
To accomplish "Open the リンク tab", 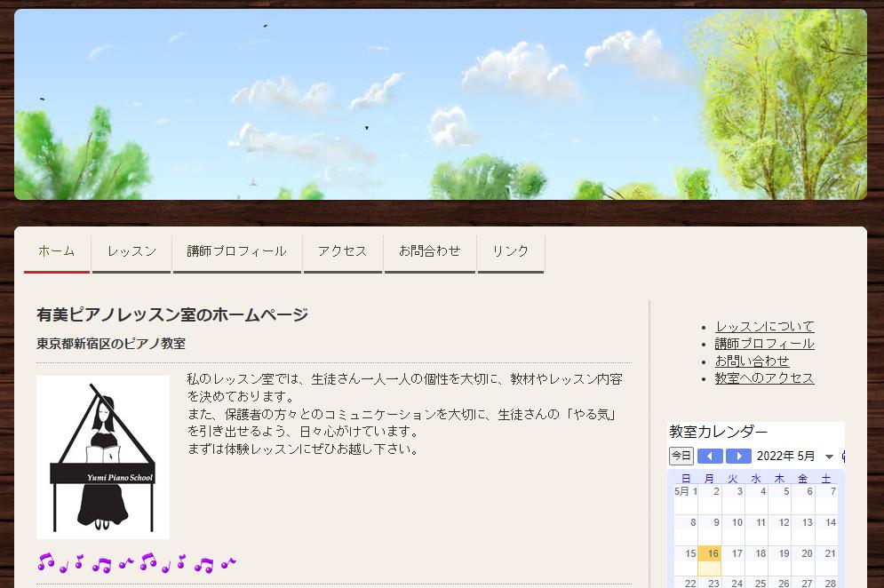I will (510, 251).
